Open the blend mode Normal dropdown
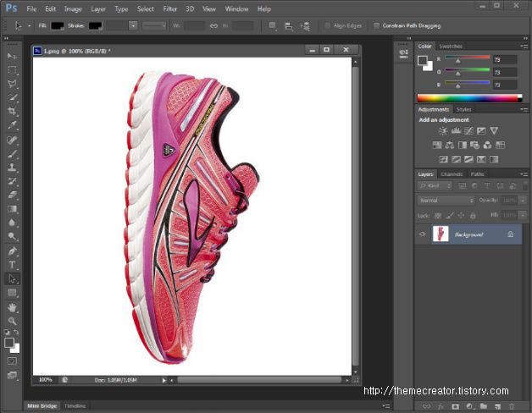 pos(446,201)
